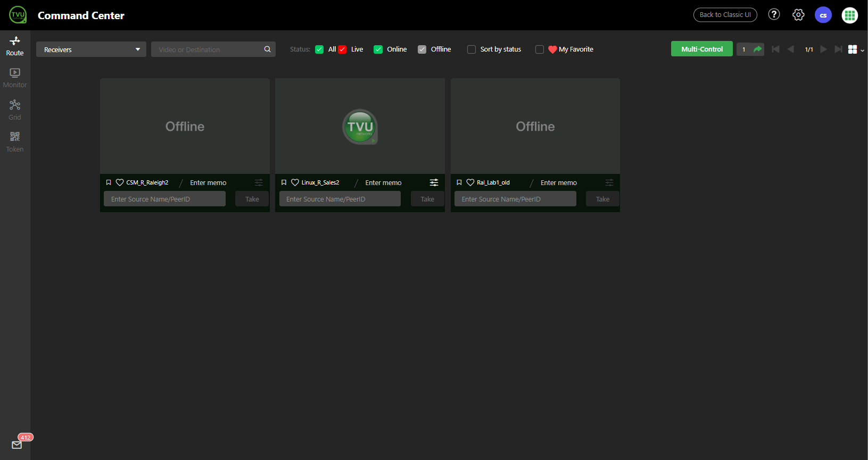Click Enter memo for CSM_R_Raleigh2
The height and width of the screenshot is (460, 868).
pyautogui.click(x=208, y=182)
